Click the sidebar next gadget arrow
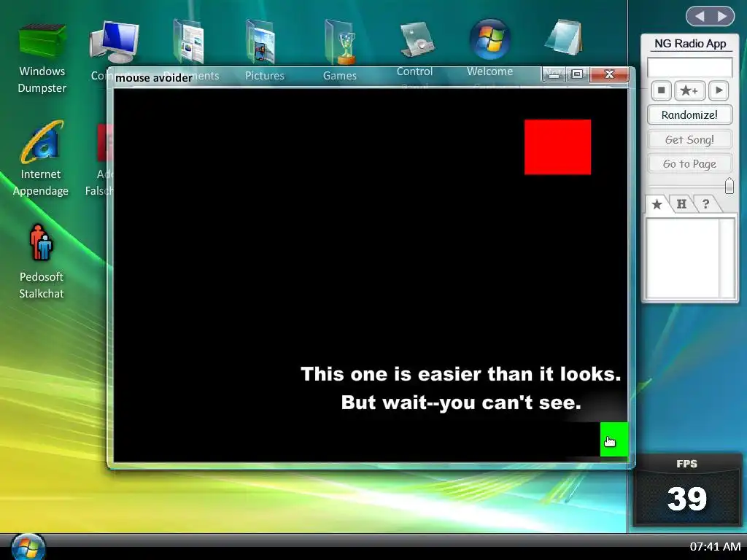 point(722,17)
